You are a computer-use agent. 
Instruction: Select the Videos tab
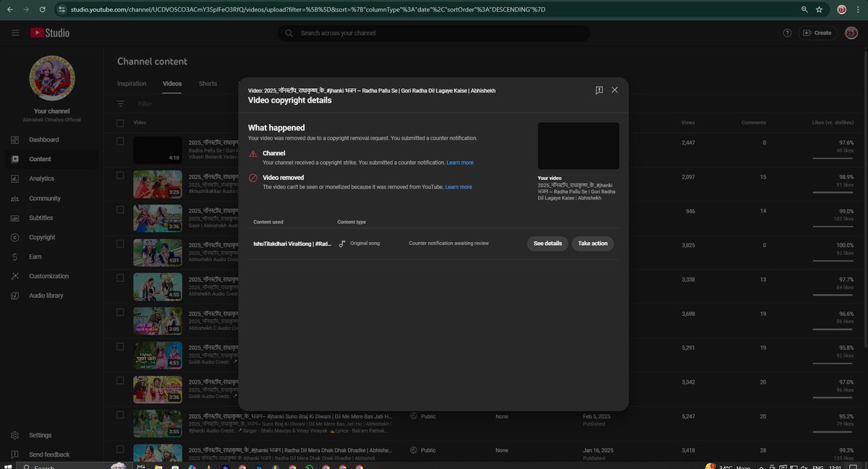(x=172, y=84)
